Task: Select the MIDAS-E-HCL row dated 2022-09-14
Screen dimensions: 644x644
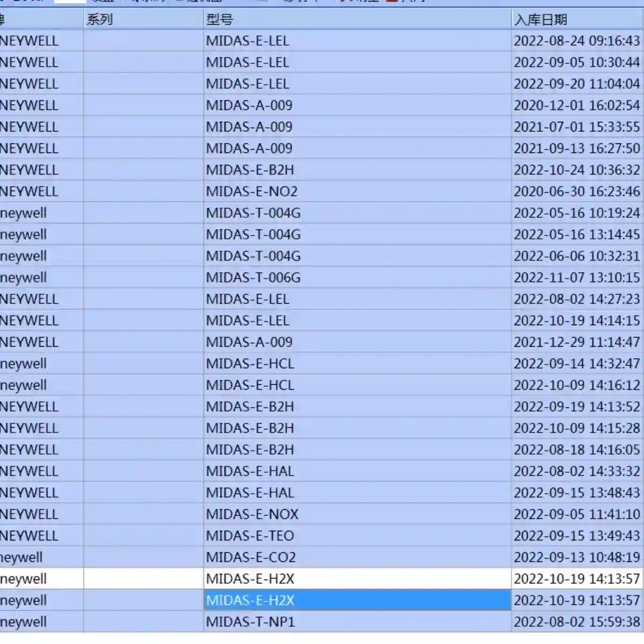Action: coord(322,363)
